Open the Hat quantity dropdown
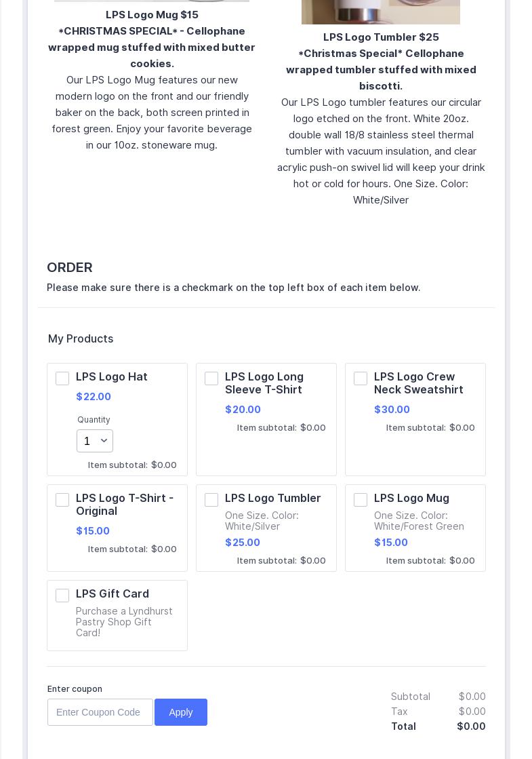The height and width of the screenshot is (759, 532). [95, 441]
